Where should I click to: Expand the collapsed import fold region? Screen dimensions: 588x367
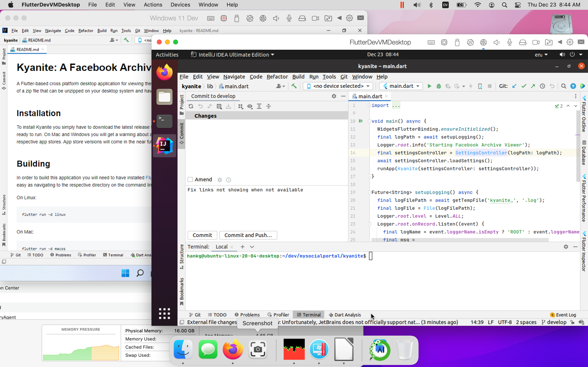396,106
